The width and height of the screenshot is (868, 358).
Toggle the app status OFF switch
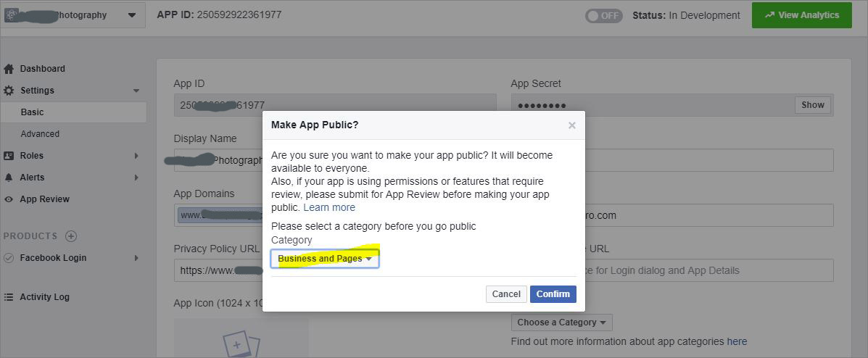coord(603,15)
